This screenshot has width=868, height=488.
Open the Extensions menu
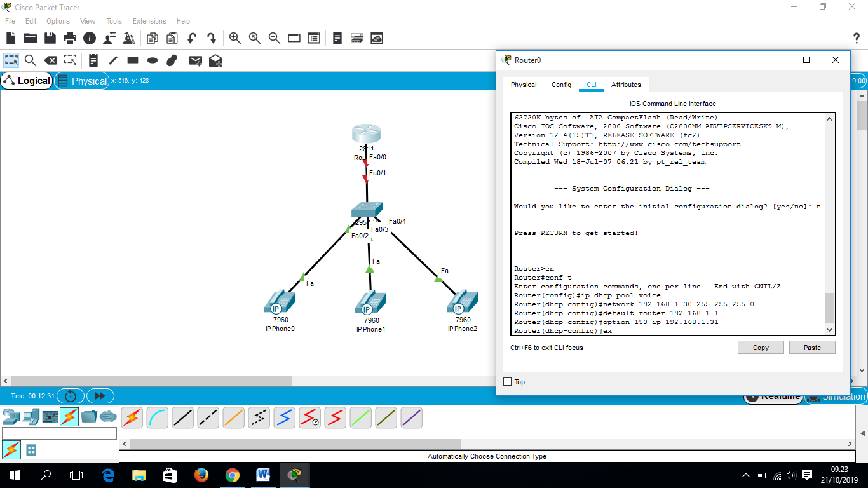[149, 21]
